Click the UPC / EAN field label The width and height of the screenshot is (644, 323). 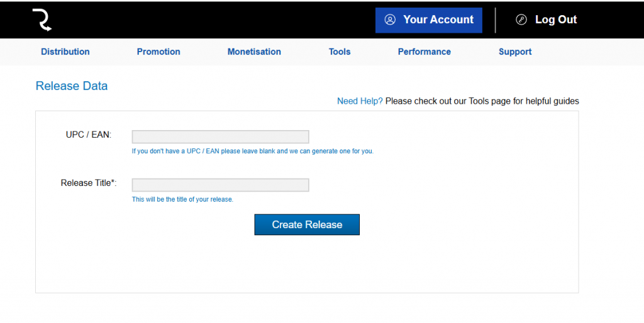(88, 135)
